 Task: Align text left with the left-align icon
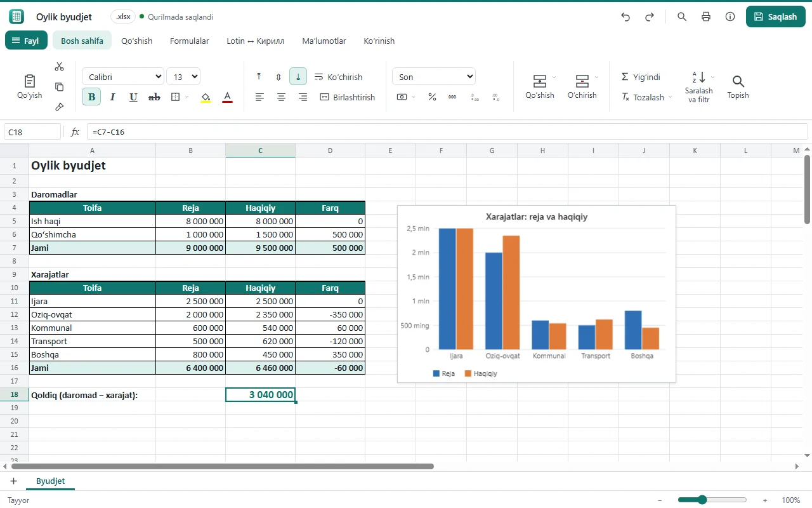pyautogui.click(x=259, y=97)
